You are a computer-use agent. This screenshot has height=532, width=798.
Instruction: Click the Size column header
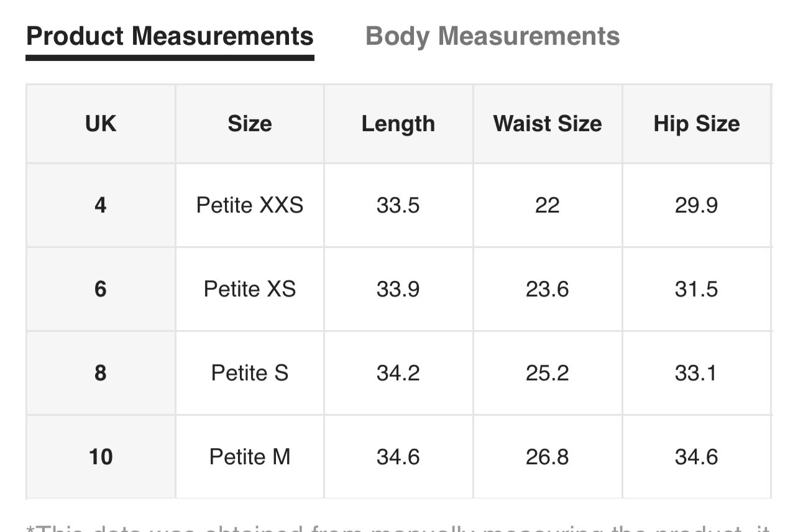[x=250, y=124]
